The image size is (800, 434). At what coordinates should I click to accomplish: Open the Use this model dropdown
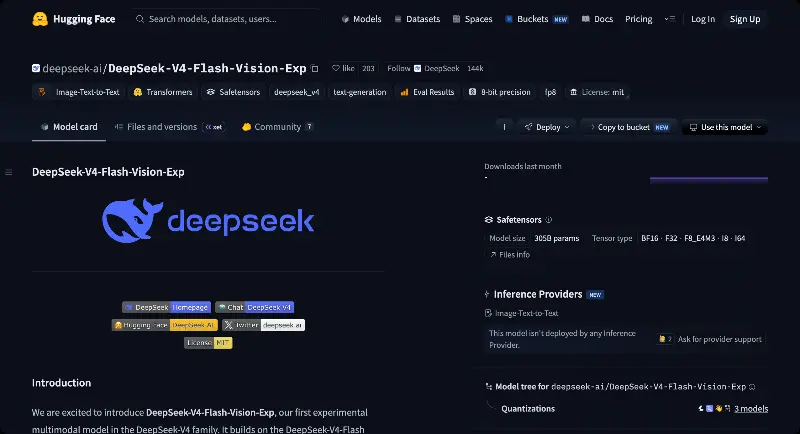(x=724, y=127)
